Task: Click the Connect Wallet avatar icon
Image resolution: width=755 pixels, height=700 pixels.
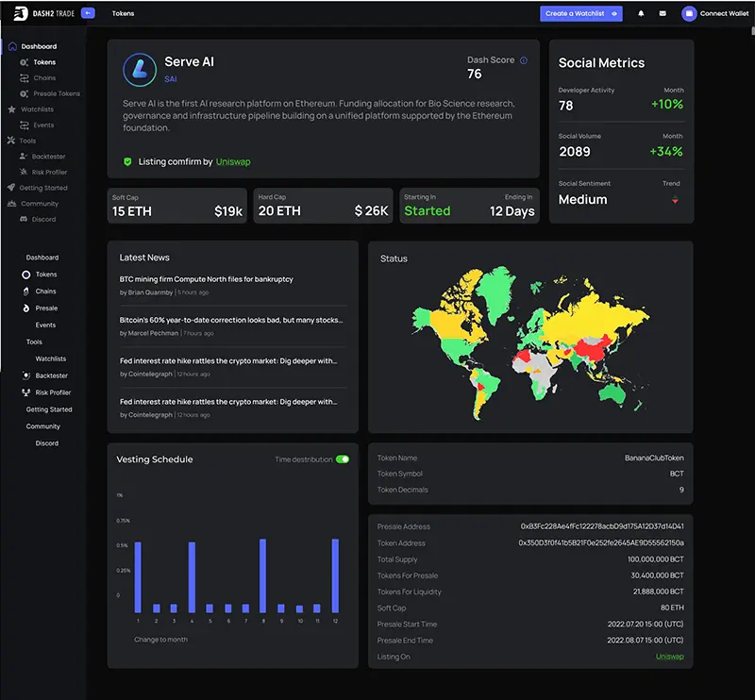Action: click(x=689, y=13)
